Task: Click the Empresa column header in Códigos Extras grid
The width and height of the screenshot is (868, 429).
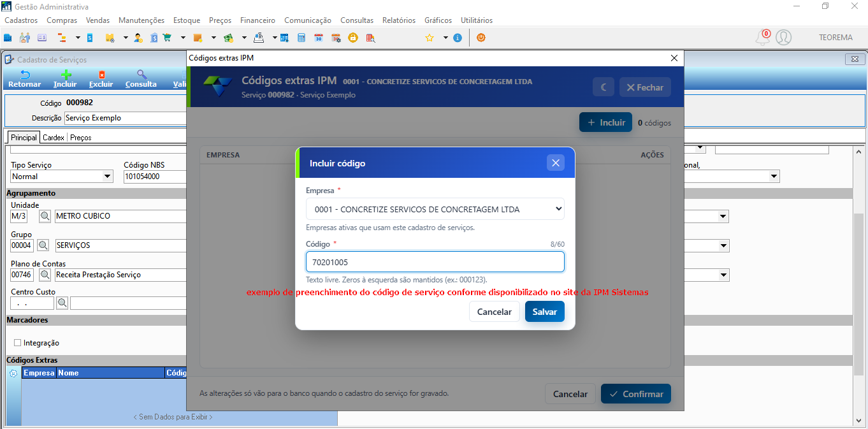Action: [x=39, y=373]
